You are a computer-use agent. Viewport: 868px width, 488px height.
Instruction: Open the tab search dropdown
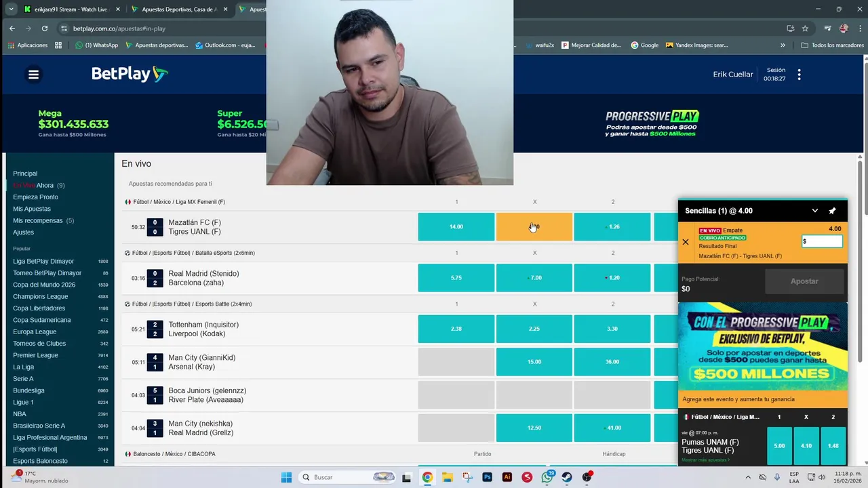click(x=11, y=9)
